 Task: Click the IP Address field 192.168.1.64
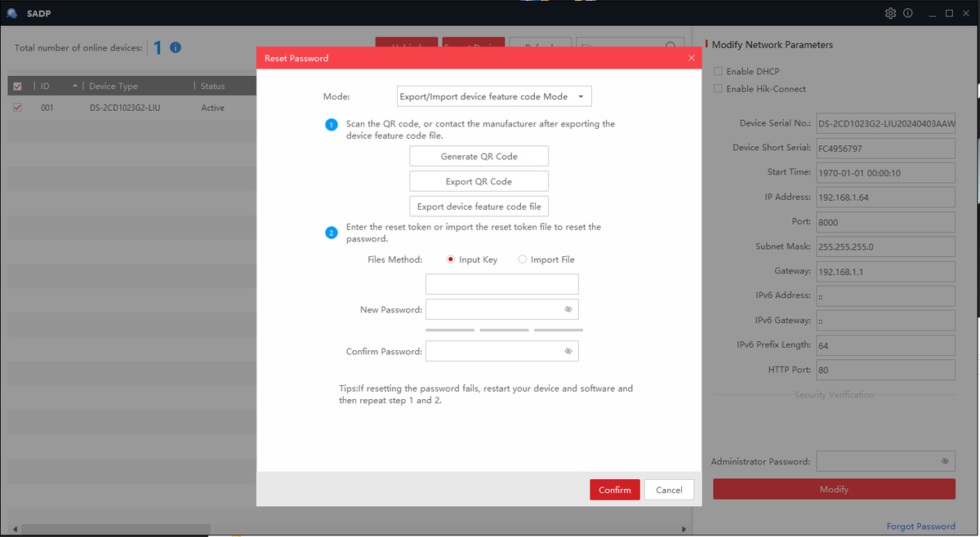[x=885, y=197]
